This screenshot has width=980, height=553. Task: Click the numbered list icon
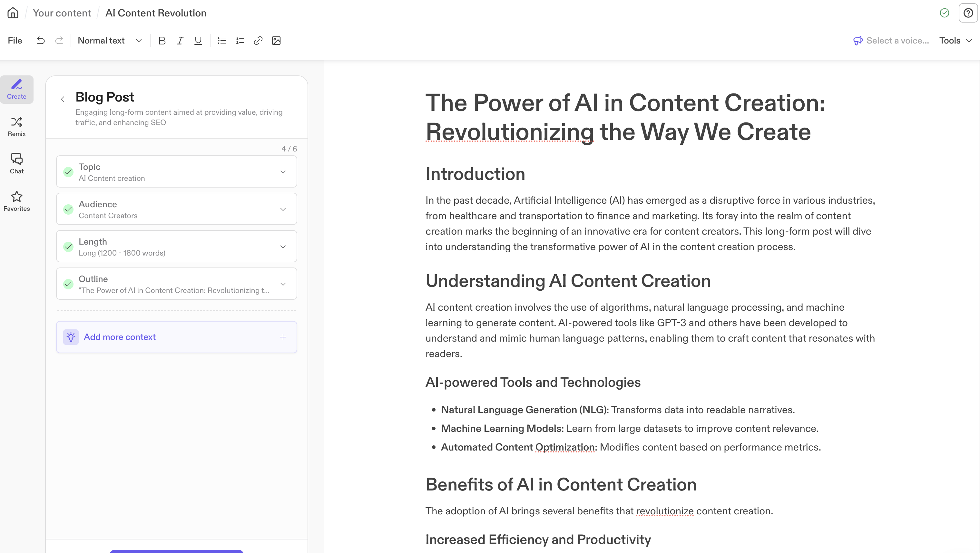(x=239, y=40)
